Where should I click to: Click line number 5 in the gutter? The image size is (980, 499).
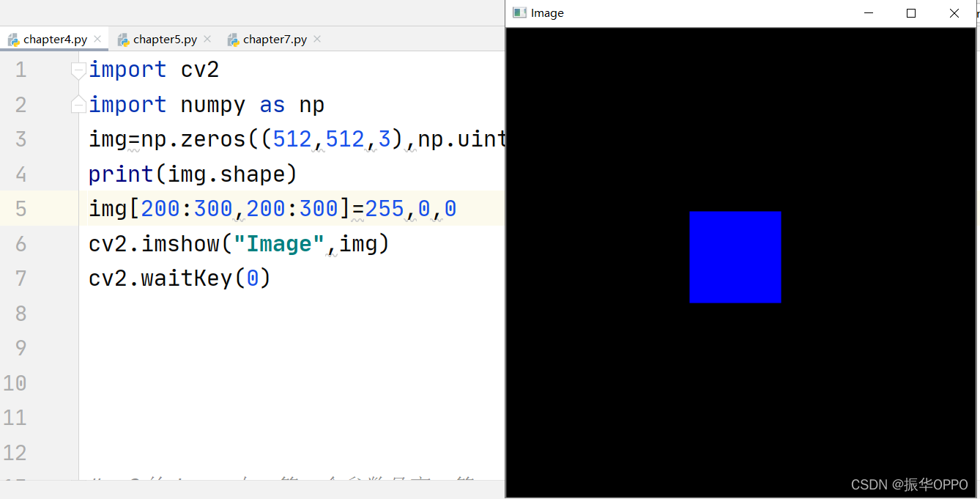pos(21,208)
